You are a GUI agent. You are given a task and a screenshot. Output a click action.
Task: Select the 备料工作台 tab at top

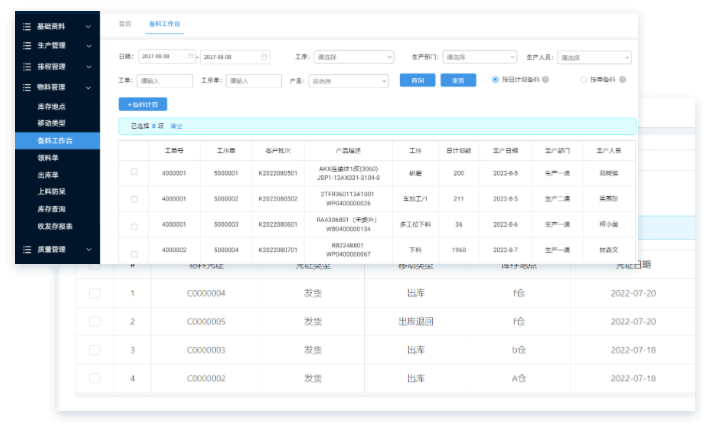point(164,24)
